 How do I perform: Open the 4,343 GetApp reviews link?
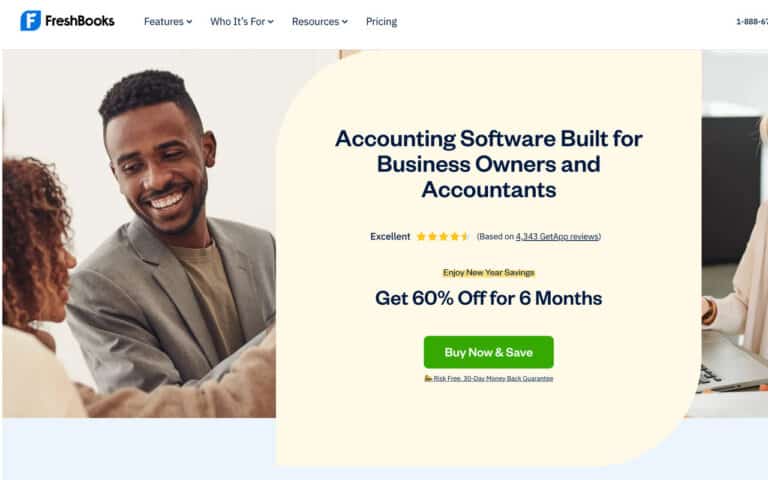point(557,237)
